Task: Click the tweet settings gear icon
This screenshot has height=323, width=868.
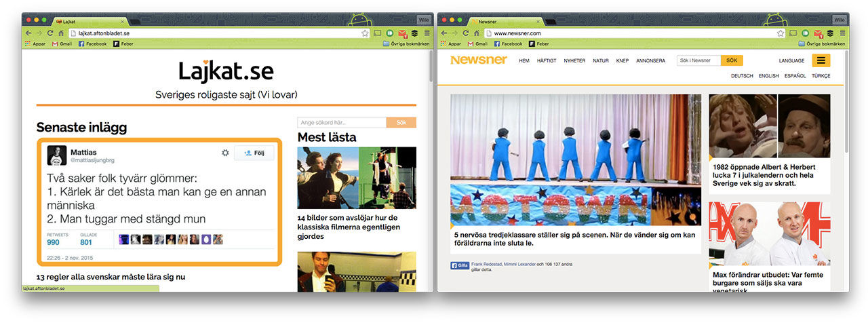Action: tap(225, 153)
